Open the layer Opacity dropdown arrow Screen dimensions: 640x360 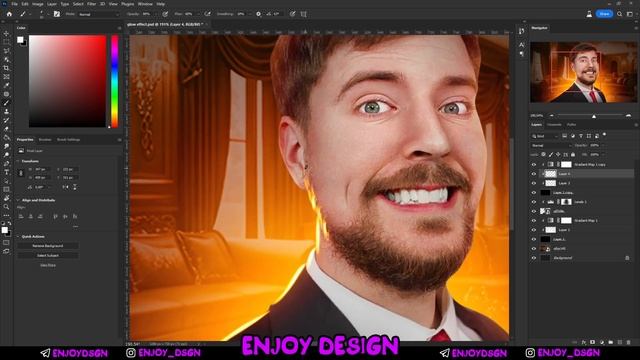pos(602,145)
